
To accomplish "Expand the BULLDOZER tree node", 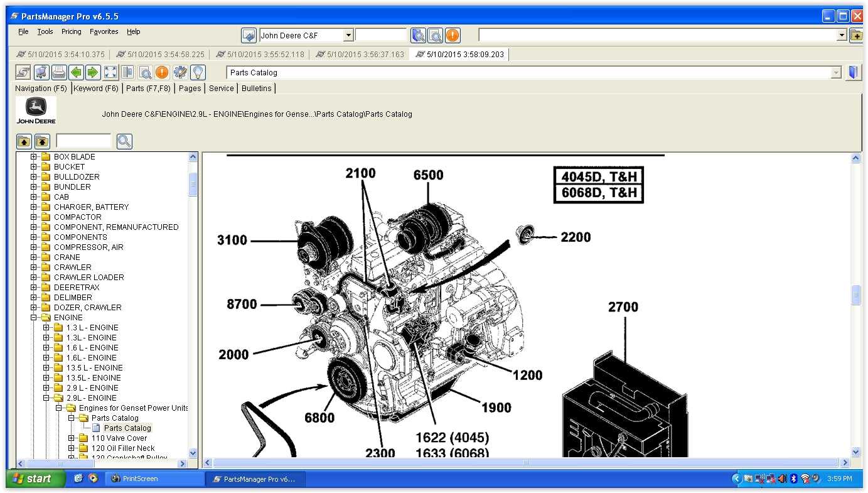I will click(x=34, y=177).
